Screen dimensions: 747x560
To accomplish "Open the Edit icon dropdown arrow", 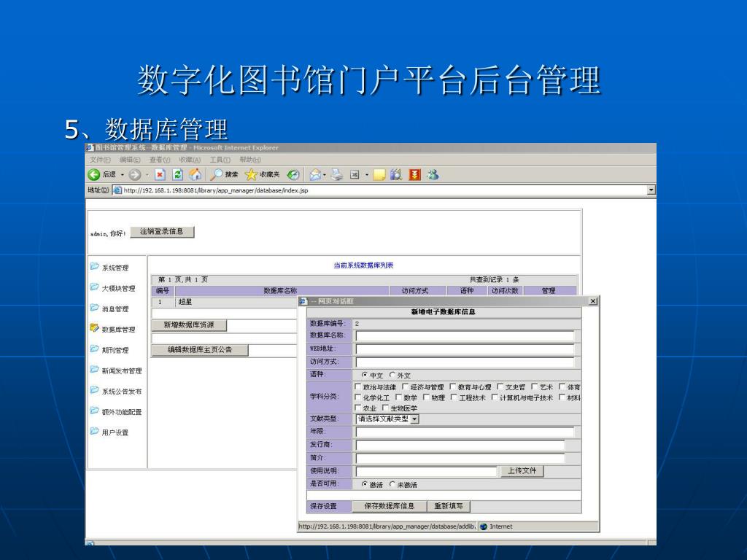I will (x=367, y=175).
